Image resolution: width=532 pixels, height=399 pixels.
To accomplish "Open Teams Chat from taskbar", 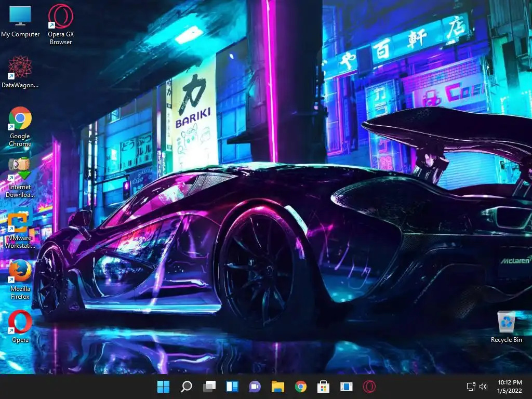I will pyautogui.click(x=255, y=387).
